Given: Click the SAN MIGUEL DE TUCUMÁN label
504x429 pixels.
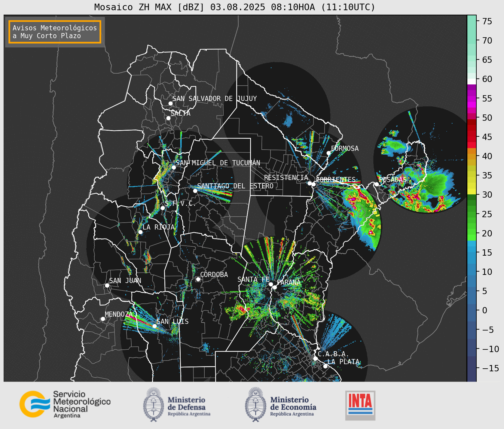Looking at the screenshot, I should coord(218,163).
